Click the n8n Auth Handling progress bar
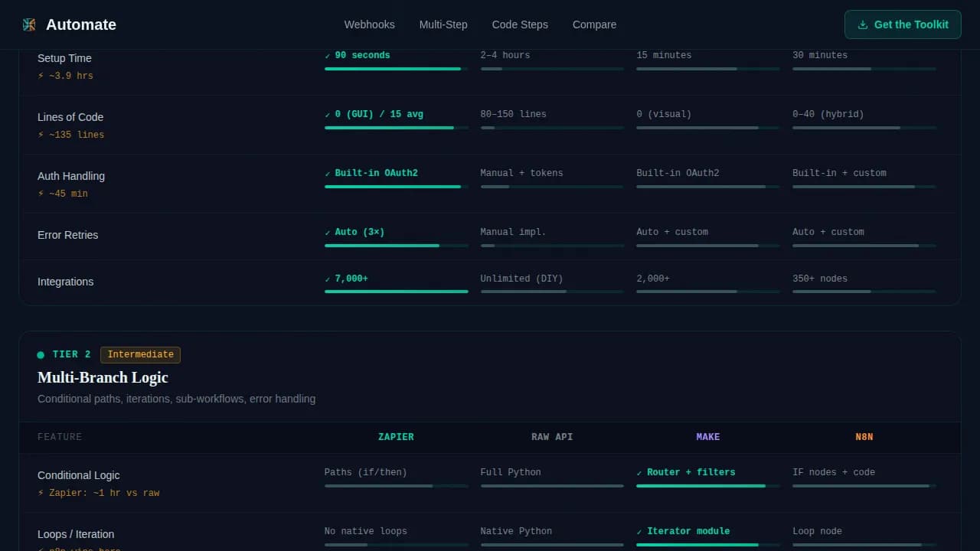The width and height of the screenshot is (980, 551). click(864, 187)
